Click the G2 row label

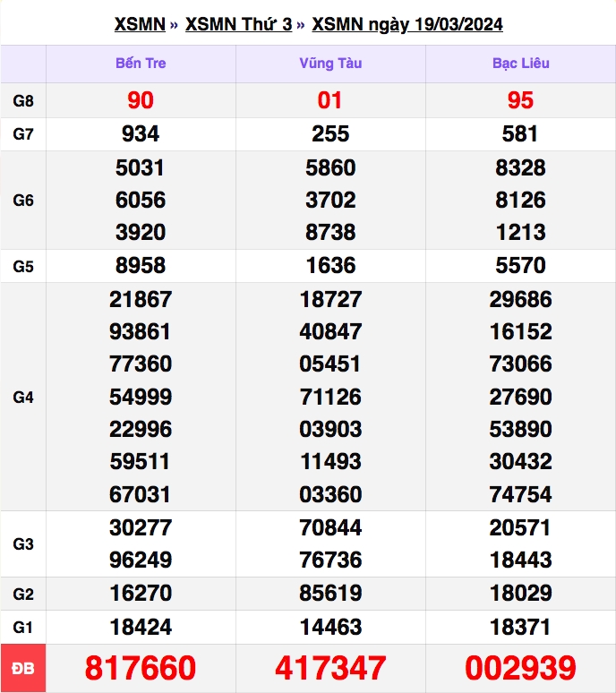(23, 594)
